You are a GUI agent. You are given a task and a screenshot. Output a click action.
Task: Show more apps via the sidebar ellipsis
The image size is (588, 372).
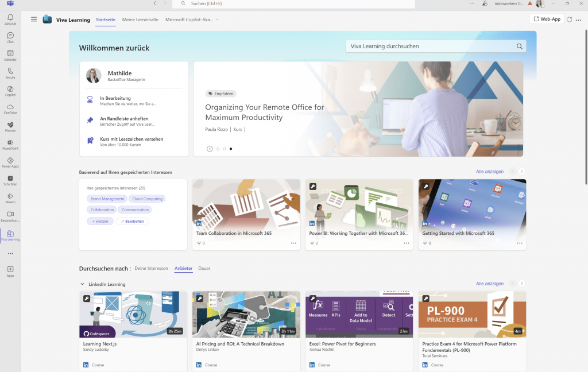pyautogui.click(x=10, y=254)
